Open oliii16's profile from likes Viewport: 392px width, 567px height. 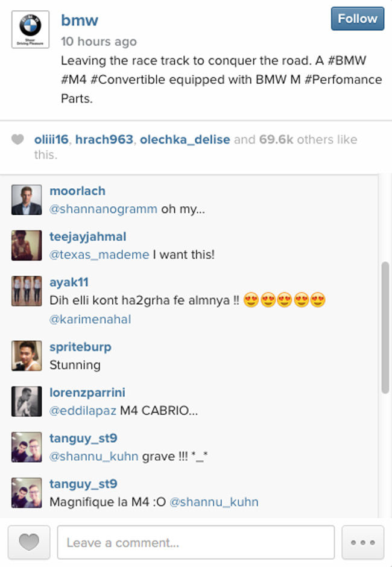click(x=51, y=139)
